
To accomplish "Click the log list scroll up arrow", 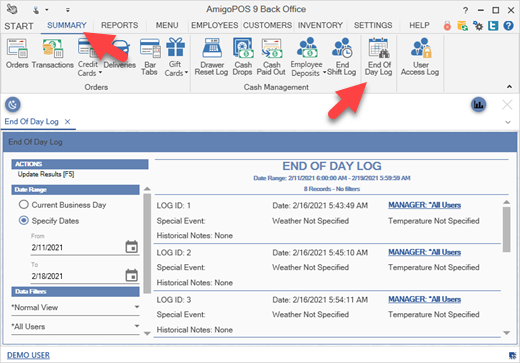I will pos(507,202).
